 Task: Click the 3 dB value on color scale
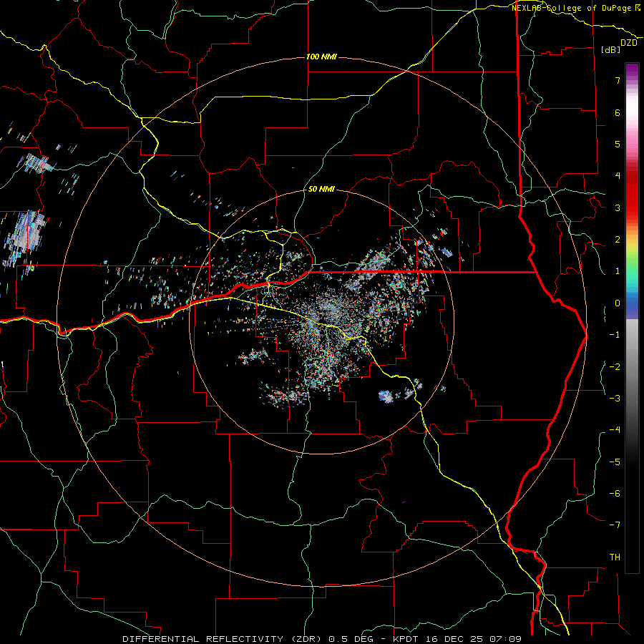(618, 208)
